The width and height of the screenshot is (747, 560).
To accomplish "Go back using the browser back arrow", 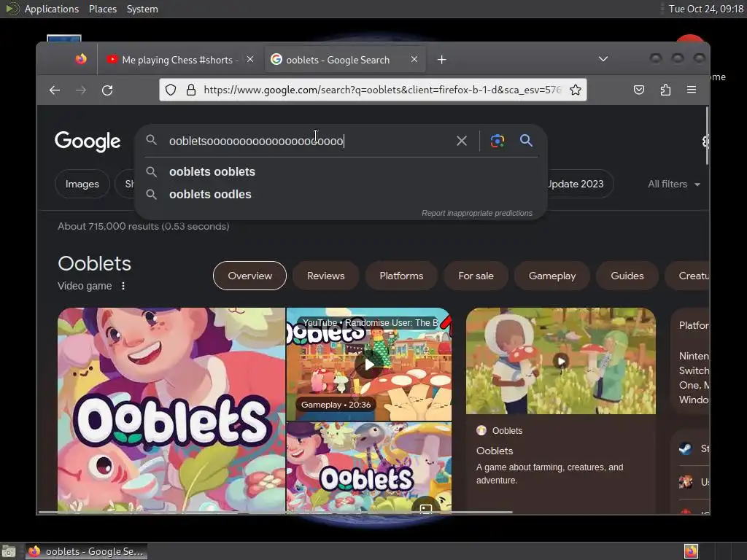I will point(54,90).
